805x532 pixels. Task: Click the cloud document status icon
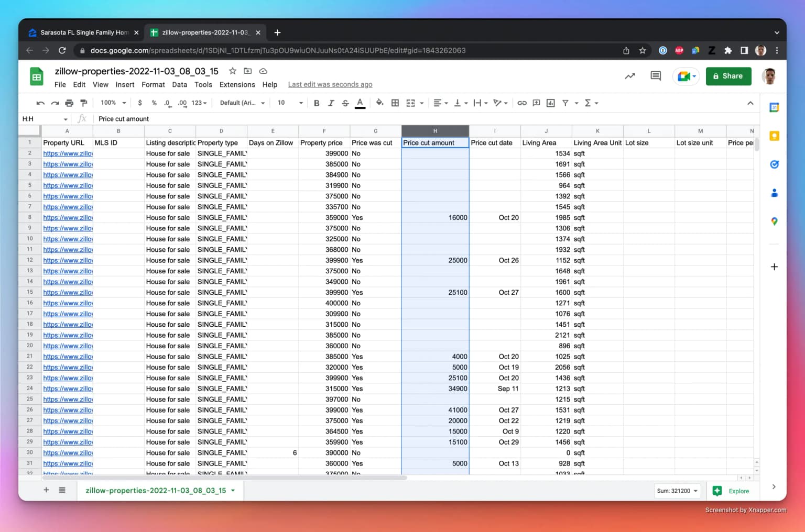click(263, 71)
